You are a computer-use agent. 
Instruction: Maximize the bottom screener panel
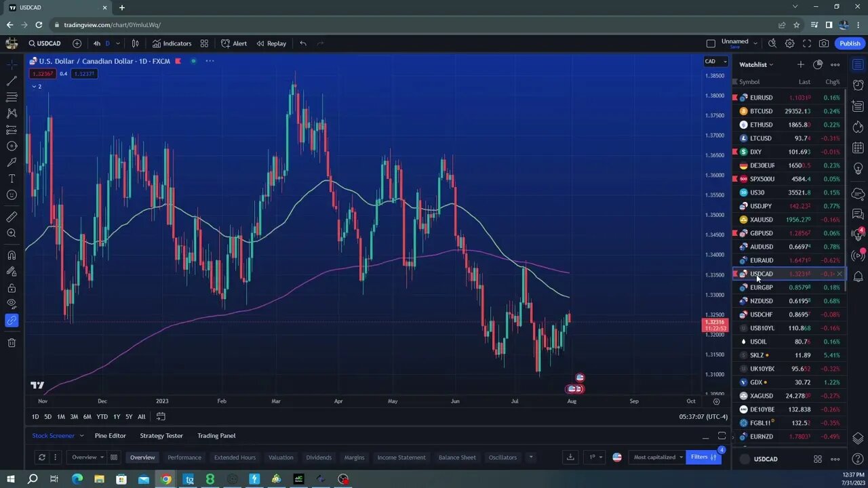click(x=722, y=436)
